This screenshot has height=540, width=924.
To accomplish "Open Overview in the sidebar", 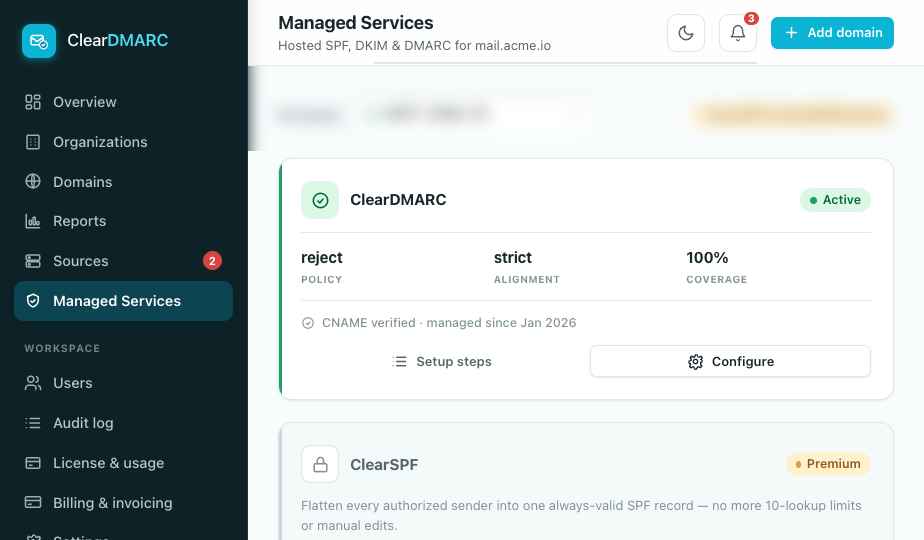I will 123,102.
